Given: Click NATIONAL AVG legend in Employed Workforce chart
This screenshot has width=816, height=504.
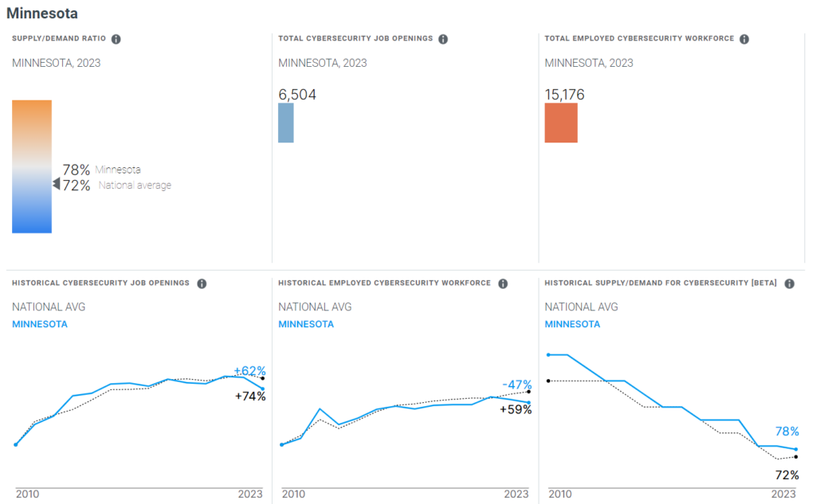Looking at the screenshot, I should click(x=315, y=307).
